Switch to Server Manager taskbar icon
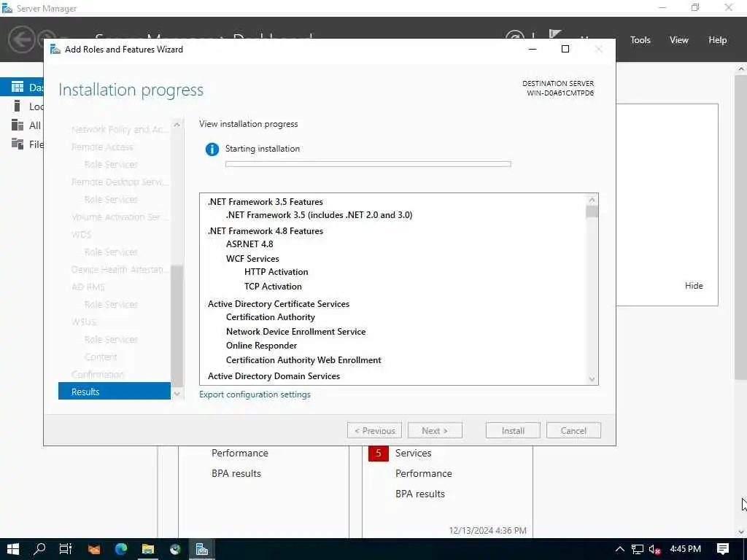 click(x=202, y=549)
